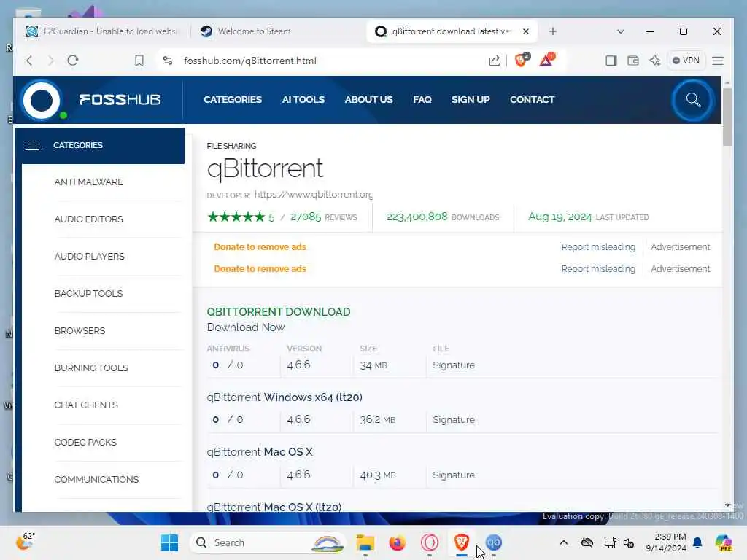The height and width of the screenshot is (560, 747).
Task: Open Signature for 34 MB file
Action: pyautogui.click(x=454, y=365)
